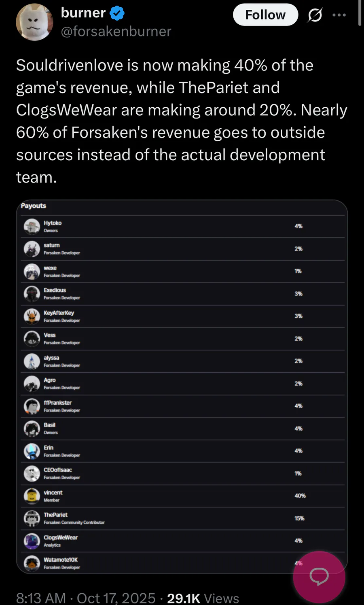The width and height of the screenshot is (364, 605).
Task: Click Hytoko's avatar in payouts
Action: (32, 226)
